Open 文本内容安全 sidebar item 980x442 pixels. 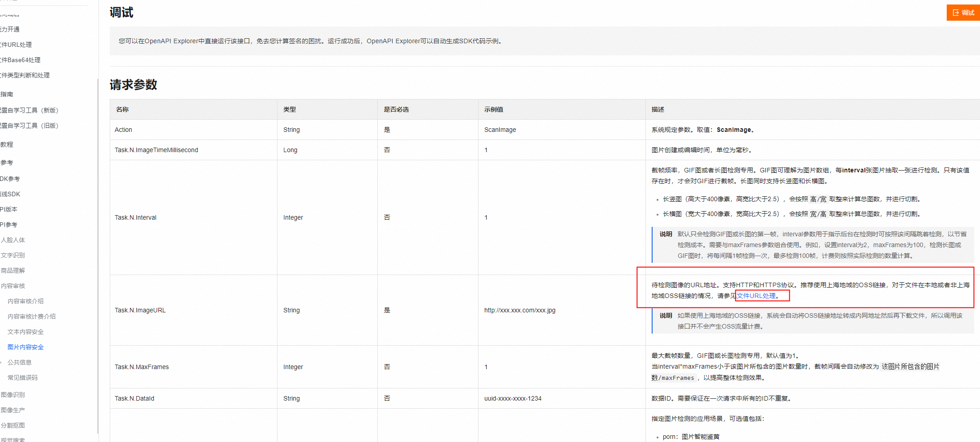click(x=26, y=332)
